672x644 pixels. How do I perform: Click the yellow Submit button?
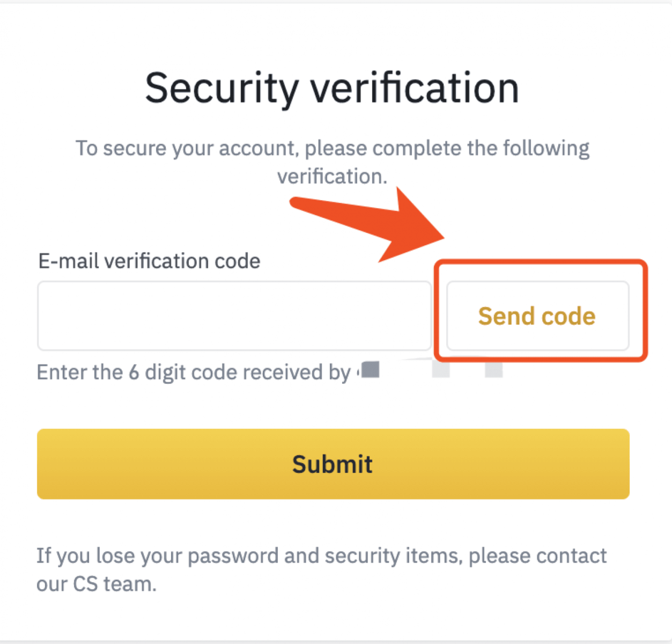click(333, 464)
